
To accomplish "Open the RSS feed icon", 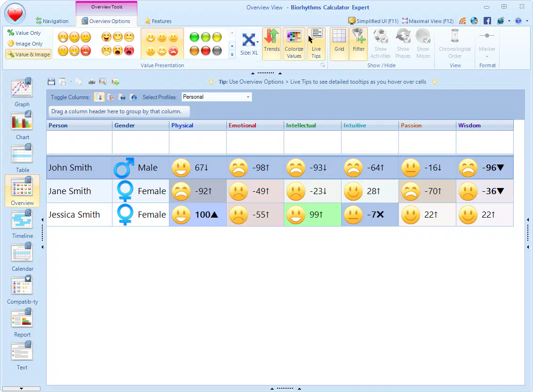I will (462, 21).
